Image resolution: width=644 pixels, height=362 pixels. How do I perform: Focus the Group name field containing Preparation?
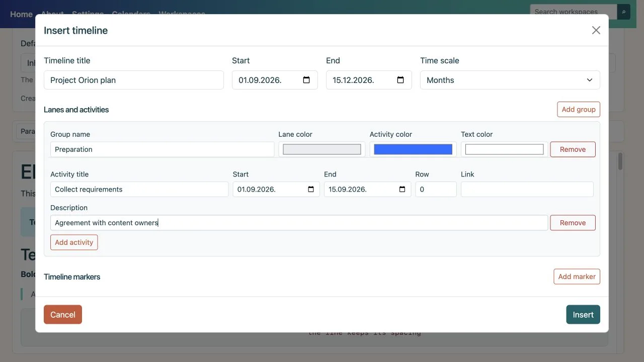click(162, 149)
